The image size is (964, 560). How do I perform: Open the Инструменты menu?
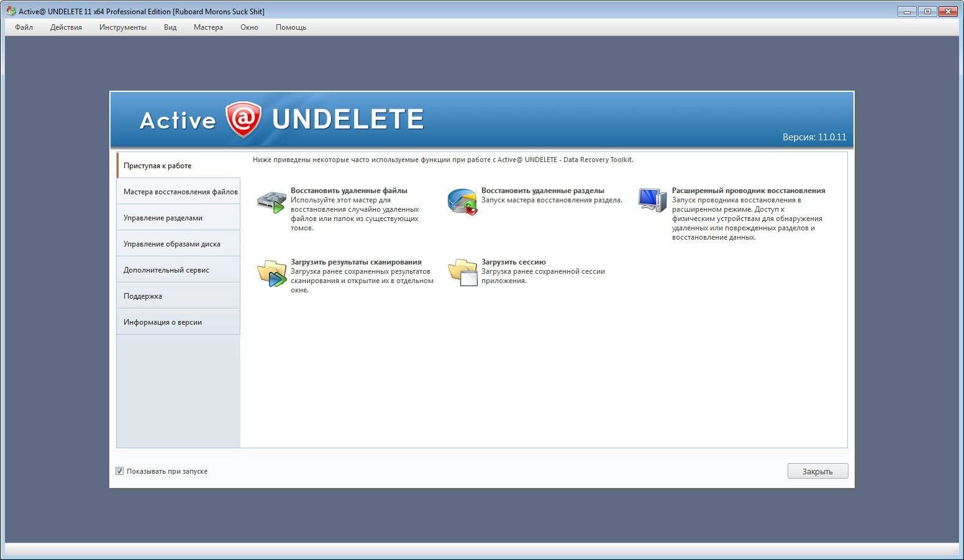point(123,27)
